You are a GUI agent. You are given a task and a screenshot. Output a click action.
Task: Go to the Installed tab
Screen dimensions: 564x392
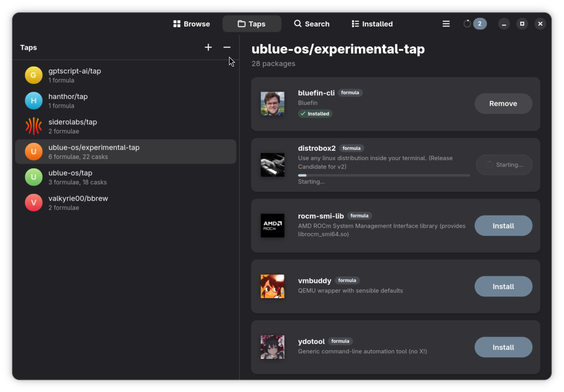pyautogui.click(x=372, y=24)
